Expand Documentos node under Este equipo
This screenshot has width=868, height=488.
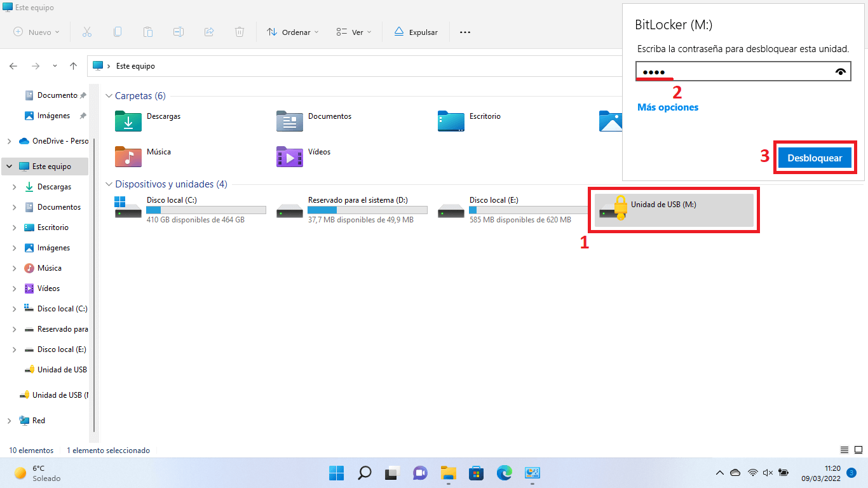(x=15, y=207)
